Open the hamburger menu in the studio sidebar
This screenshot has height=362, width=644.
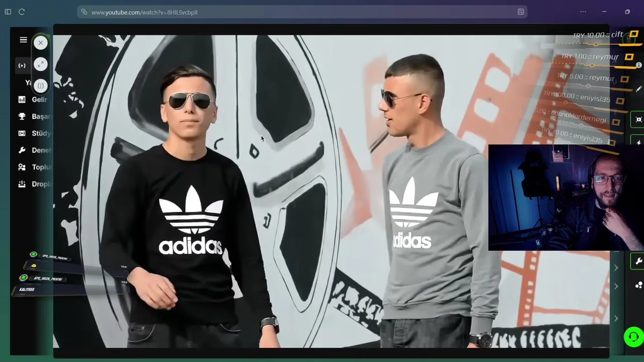(23, 40)
